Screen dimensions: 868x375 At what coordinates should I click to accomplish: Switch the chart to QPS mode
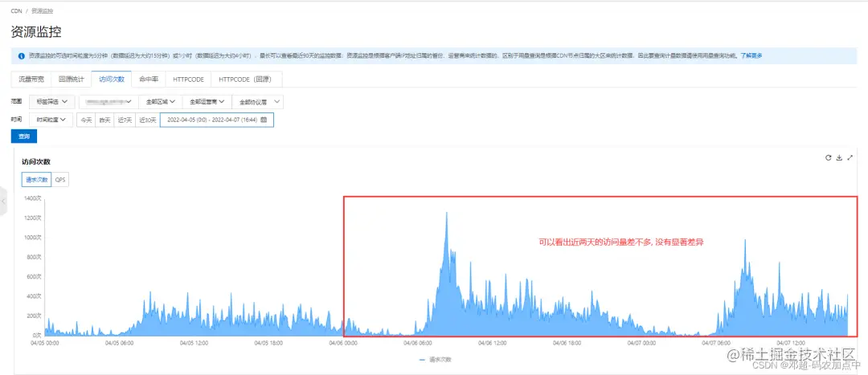[60, 180]
